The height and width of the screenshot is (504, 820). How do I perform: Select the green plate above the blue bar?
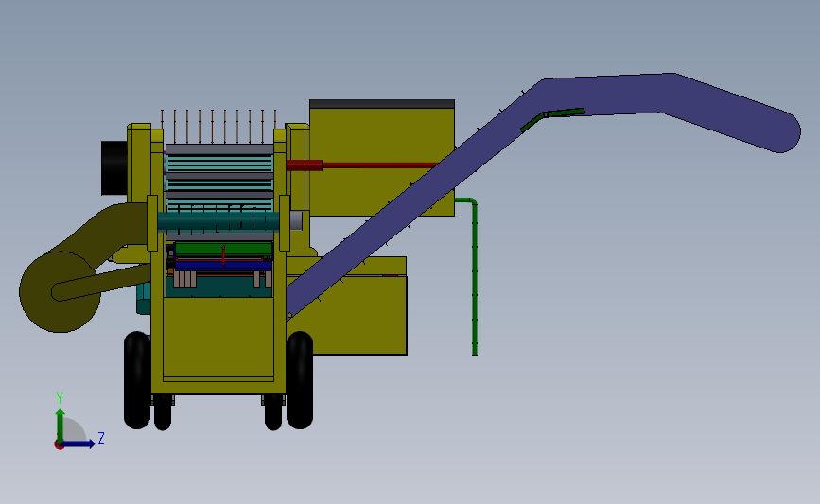tap(223, 249)
